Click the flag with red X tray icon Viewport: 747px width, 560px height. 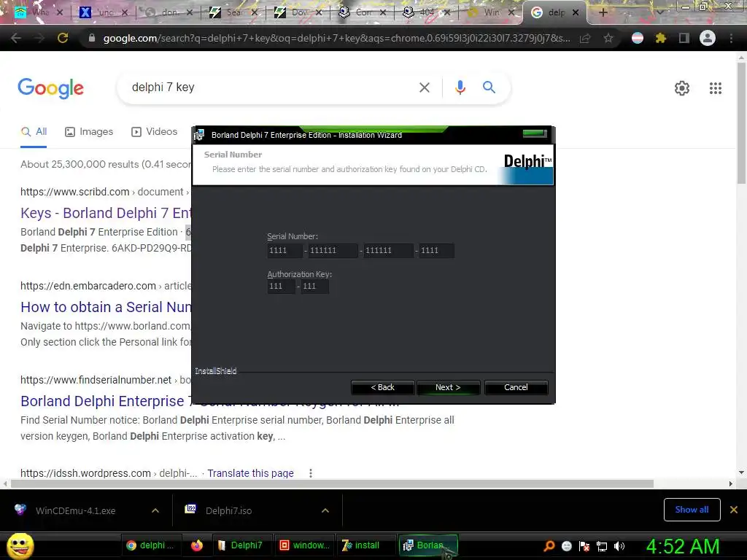click(x=584, y=546)
